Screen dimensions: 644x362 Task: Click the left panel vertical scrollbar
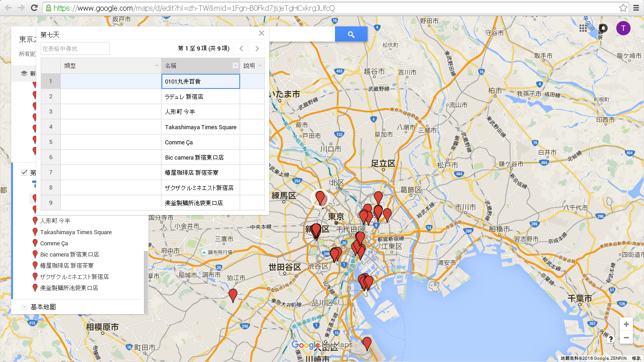(145, 282)
